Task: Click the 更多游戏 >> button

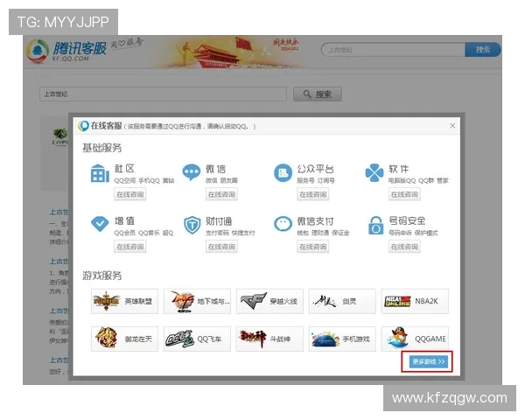Action: coord(429,361)
